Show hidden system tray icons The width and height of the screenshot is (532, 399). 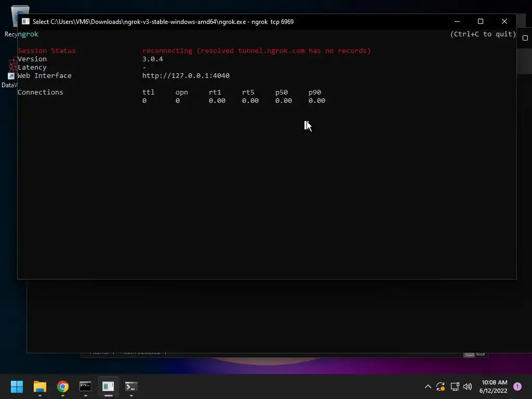[428, 387]
